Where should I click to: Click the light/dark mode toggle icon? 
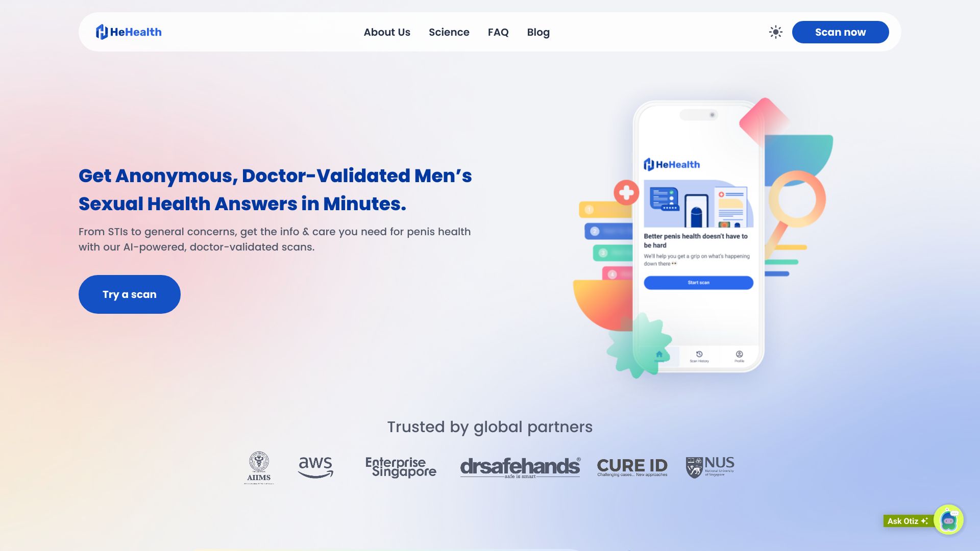tap(775, 32)
